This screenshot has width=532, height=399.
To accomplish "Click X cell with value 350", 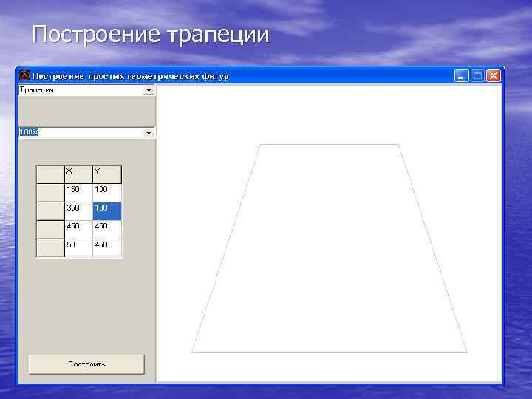I will [x=78, y=211].
